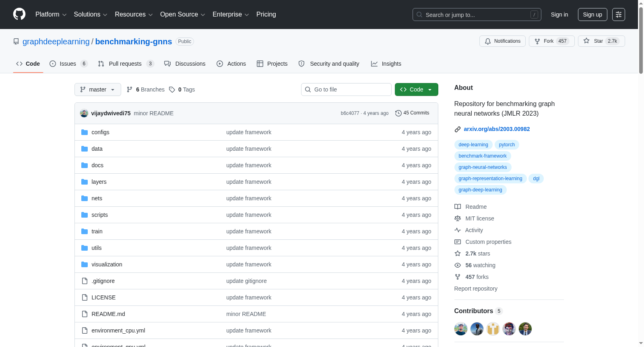Click the commit history clock icon

click(x=398, y=113)
